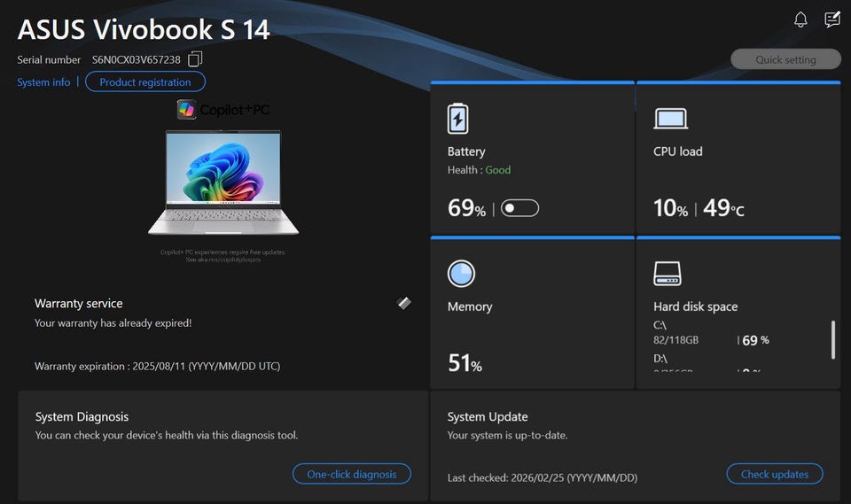Viewport: 851px width, 504px height.
Task: Click 'Your system is up-to-date.' text
Action: [507, 435]
